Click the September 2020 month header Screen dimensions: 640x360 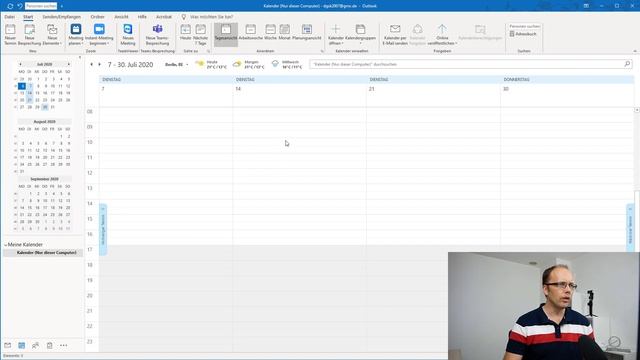[x=44, y=179]
